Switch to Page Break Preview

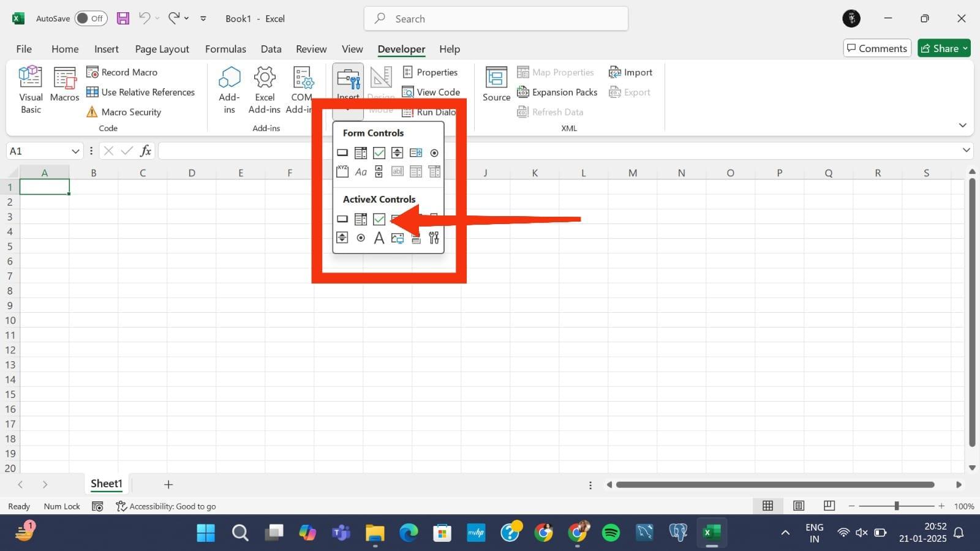[x=829, y=506]
